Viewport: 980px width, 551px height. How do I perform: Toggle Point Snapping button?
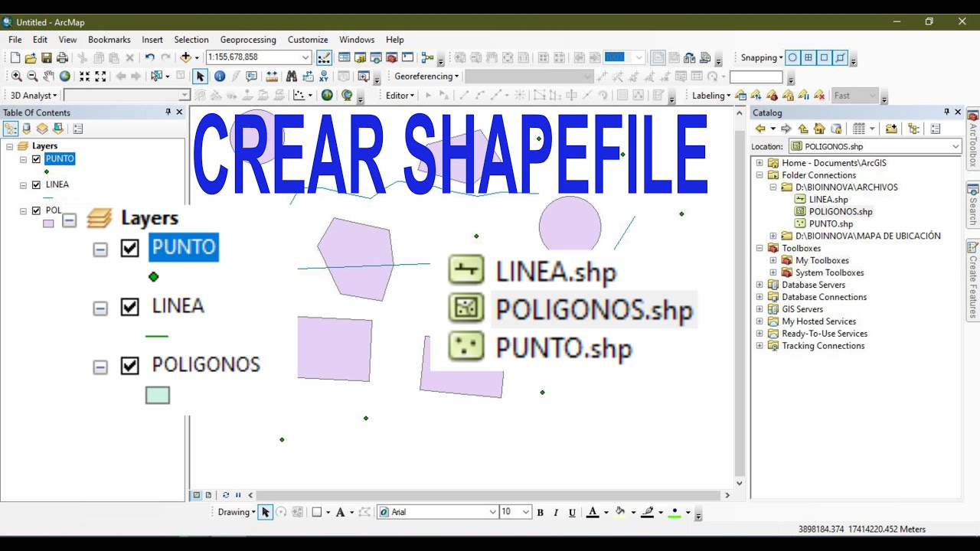792,57
